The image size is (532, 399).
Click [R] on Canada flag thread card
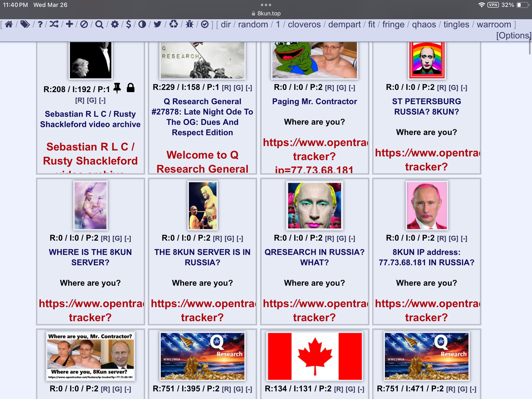click(x=339, y=389)
